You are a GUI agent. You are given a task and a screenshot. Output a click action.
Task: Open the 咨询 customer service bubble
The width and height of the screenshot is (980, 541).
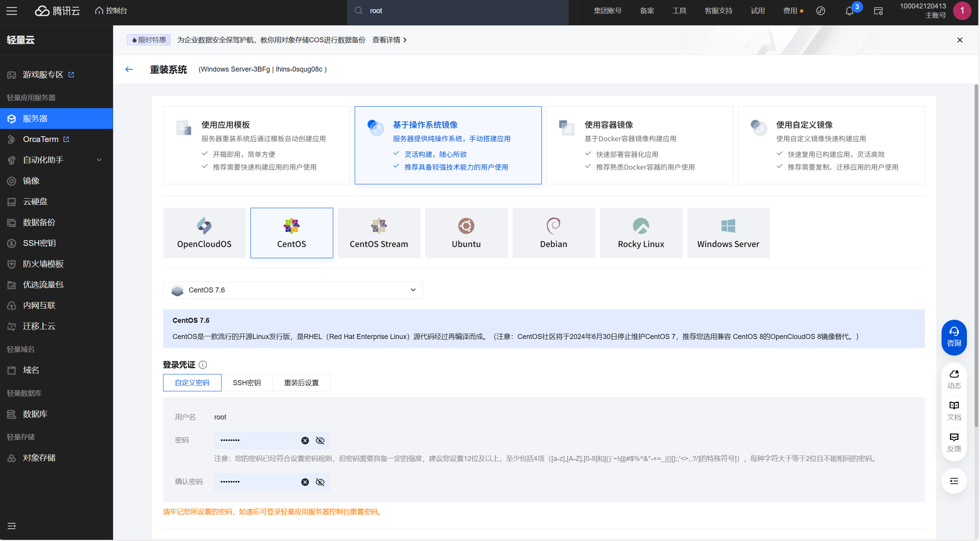pos(953,337)
